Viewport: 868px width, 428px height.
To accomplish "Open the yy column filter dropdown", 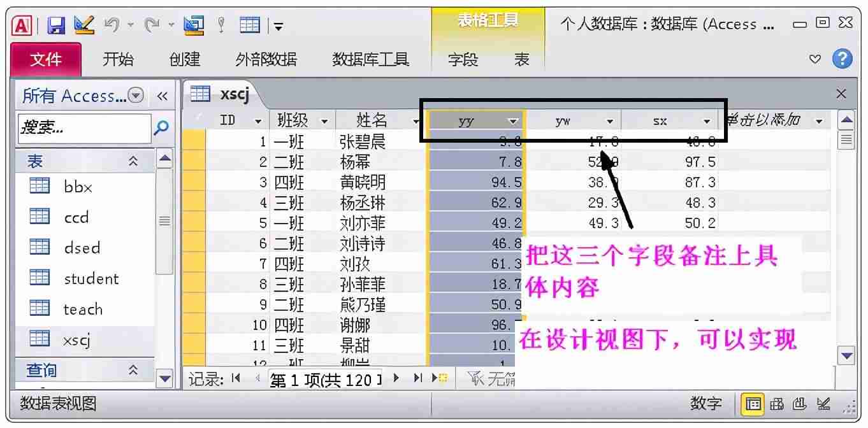I will click(513, 120).
